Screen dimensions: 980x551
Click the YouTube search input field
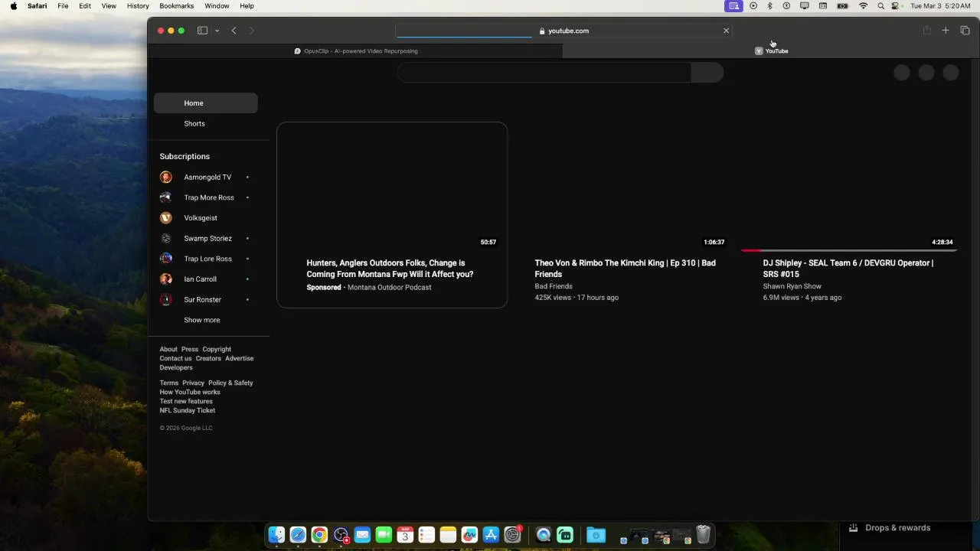[x=544, y=72]
